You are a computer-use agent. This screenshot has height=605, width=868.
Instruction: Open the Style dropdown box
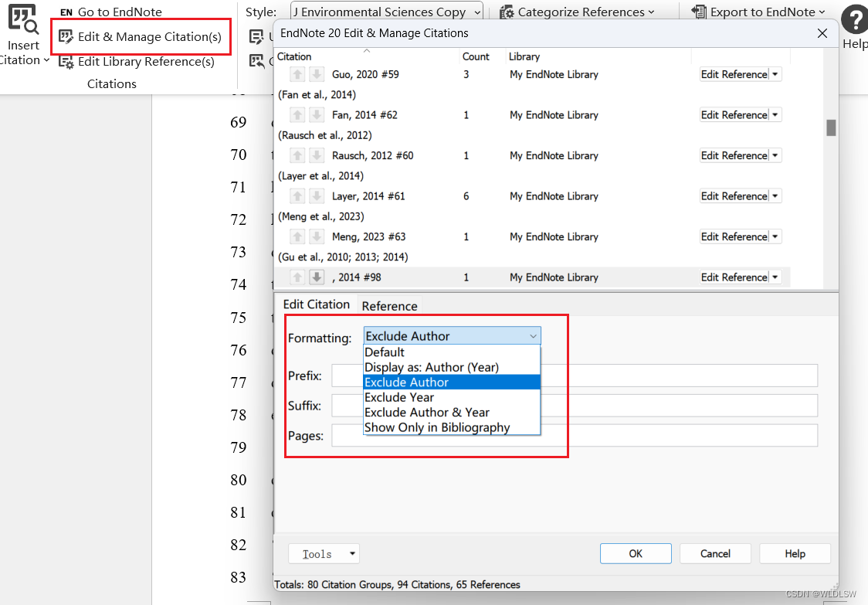click(x=386, y=12)
